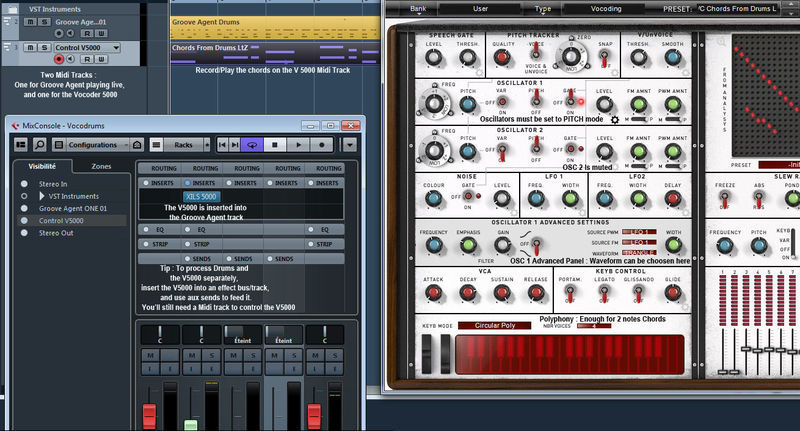Open the Vocoding type selector

point(606,9)
